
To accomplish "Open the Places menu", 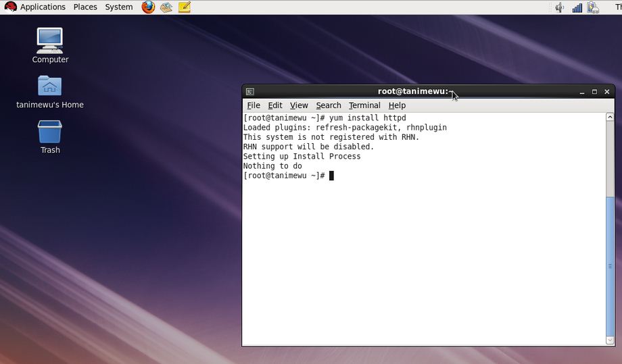I will click(x=85, y=7).
